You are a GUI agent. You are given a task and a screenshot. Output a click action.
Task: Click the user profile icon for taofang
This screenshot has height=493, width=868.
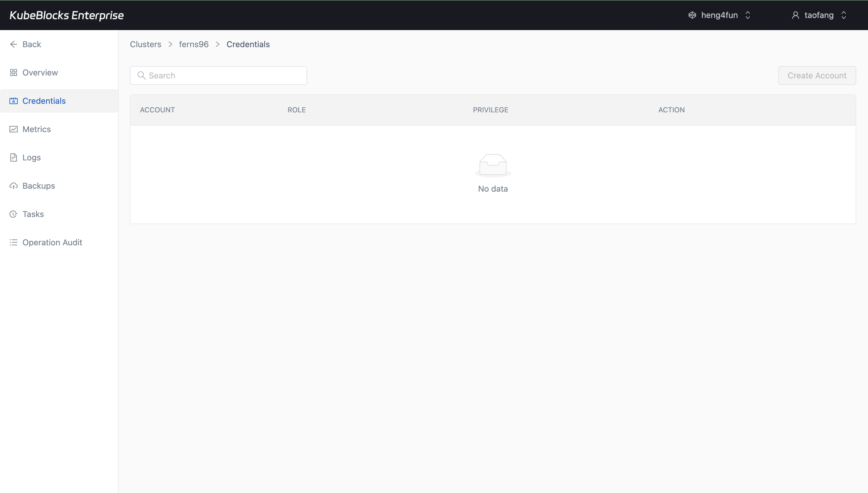click(x=796, y=15)
